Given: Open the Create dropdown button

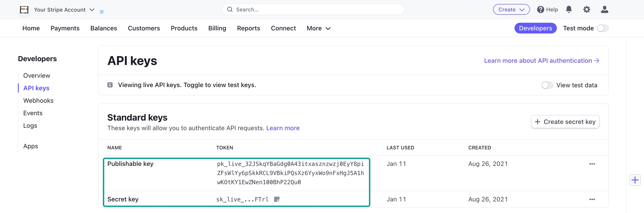Looking at the screenshot, I should click(x=511, y=9).
